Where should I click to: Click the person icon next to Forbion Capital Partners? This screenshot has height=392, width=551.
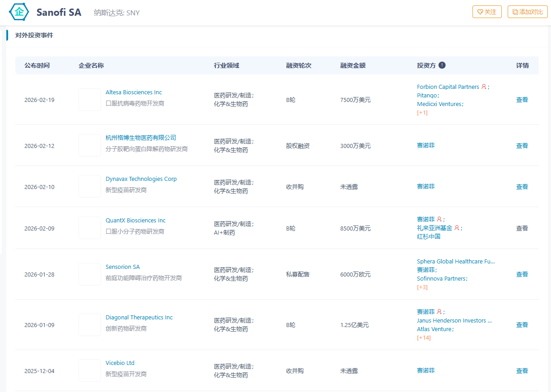pyautogui.click(x=484, y=87)
